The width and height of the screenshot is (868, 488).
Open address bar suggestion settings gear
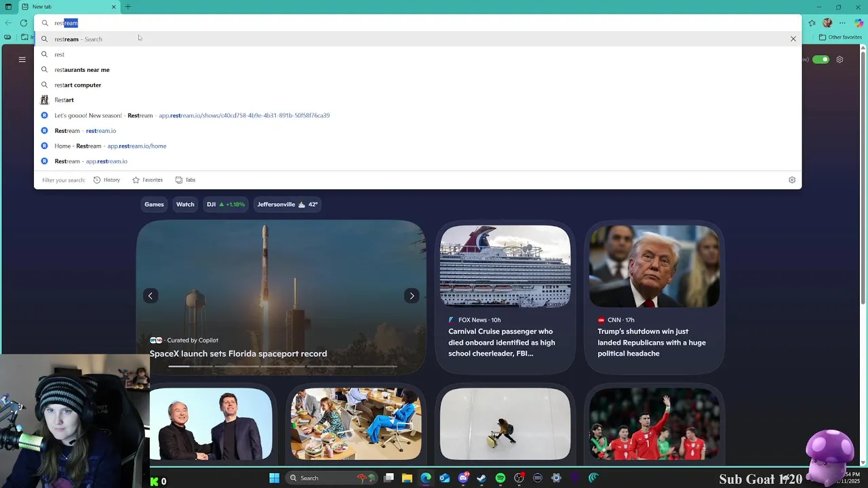click(791, 180)
